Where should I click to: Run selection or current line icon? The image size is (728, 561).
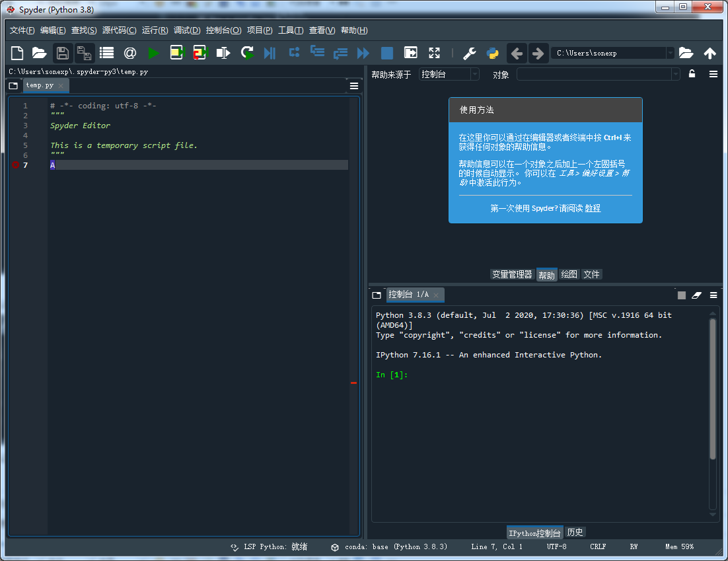pos(223,53)
